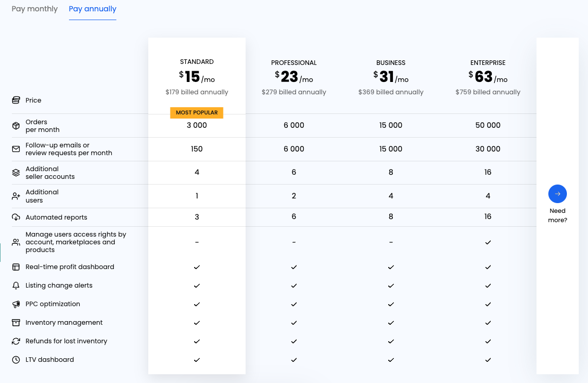The image size is (588, 383).
Task: Click Business checkmark for Inventory management
Action: [x=391, y=323]
